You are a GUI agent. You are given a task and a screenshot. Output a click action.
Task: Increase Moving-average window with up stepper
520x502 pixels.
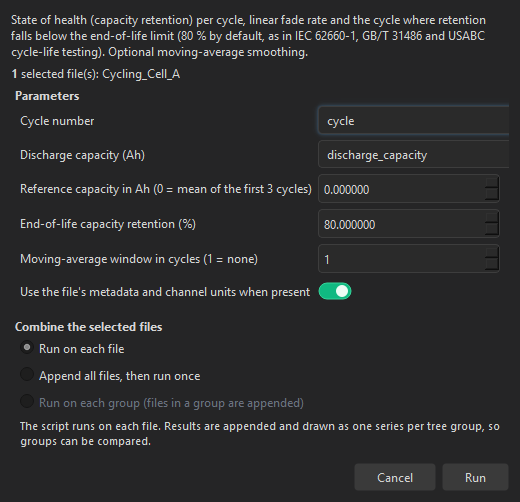coord(492,253)
